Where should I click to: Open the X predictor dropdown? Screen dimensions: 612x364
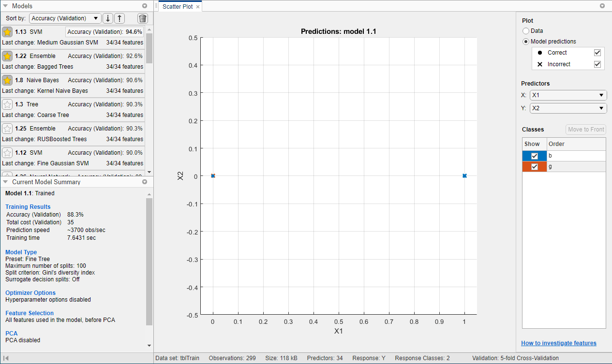click(568, 95)
